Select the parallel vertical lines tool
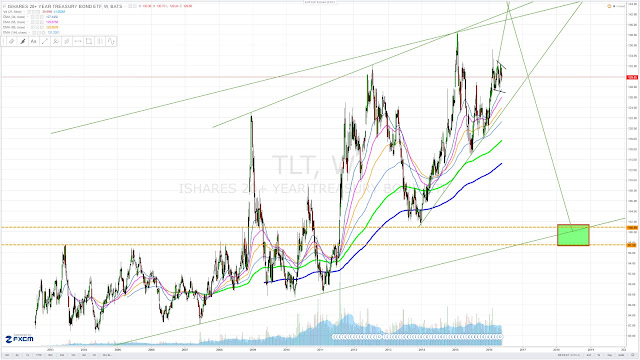640x360 pixels. [x=100, y=41]
